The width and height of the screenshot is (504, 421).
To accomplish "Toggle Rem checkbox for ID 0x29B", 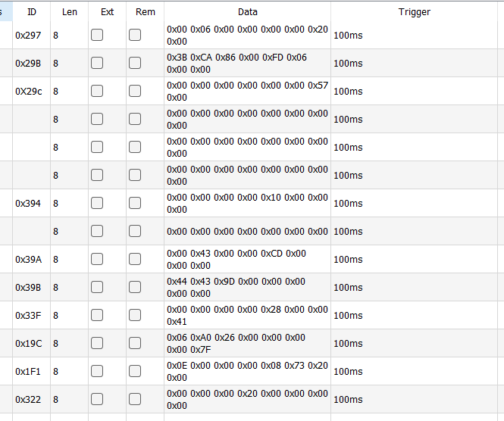I will (x=135, y=63).
